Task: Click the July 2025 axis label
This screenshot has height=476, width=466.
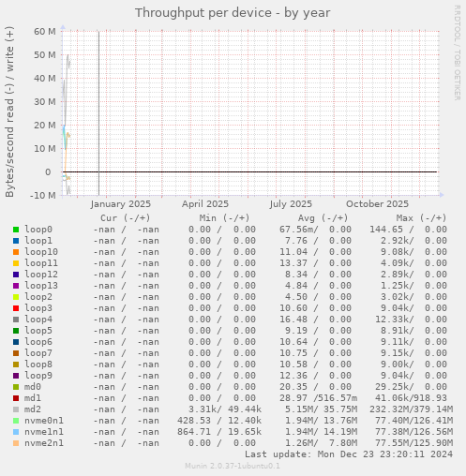Action: click(291, 204)
